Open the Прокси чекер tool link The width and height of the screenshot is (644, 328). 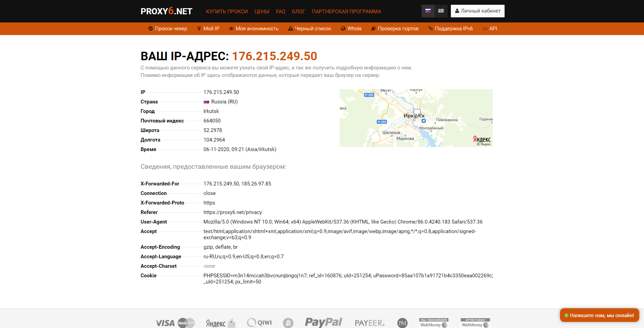click(168, 29)
